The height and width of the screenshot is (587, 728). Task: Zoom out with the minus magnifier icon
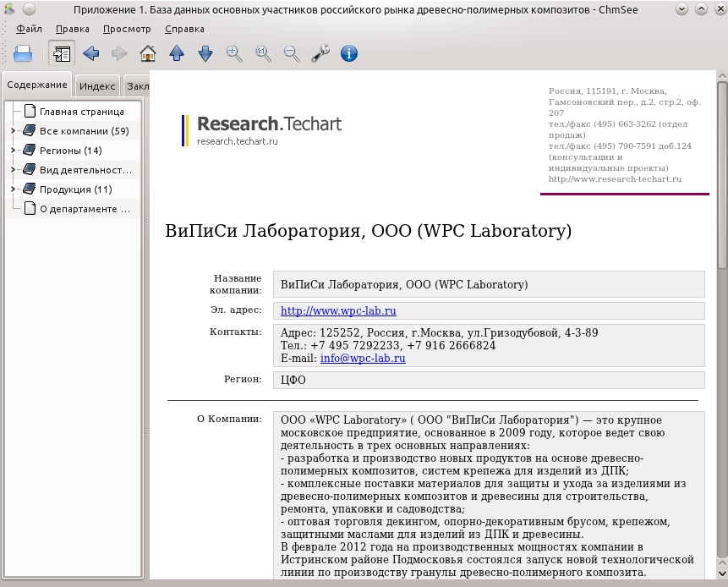pos(292,53)
